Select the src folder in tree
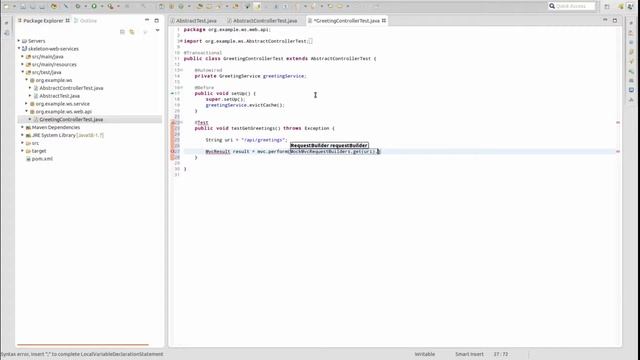 [35, 143]
